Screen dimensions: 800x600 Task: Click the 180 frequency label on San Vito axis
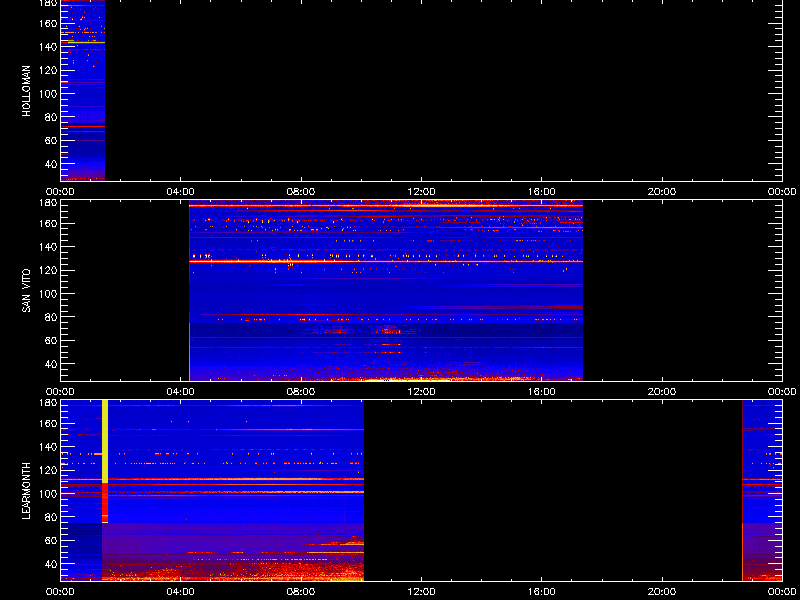(48, 203)
